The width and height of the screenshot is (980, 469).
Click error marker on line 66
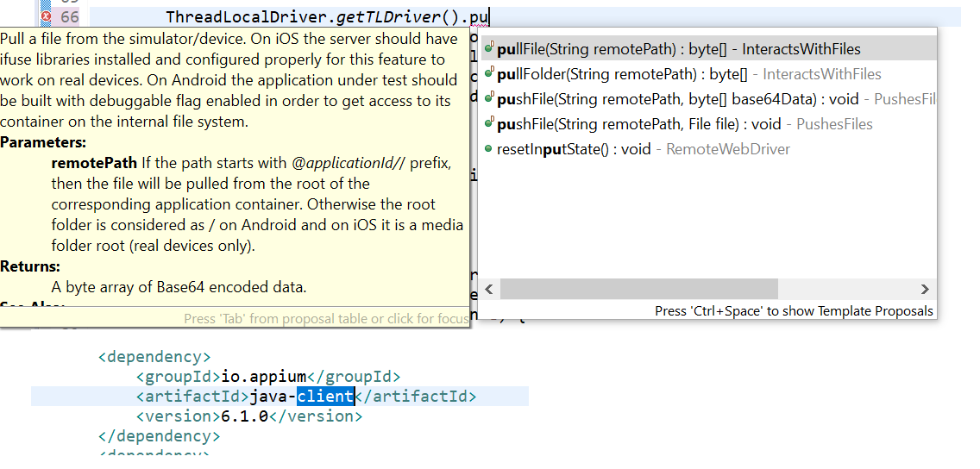(46, 16)
